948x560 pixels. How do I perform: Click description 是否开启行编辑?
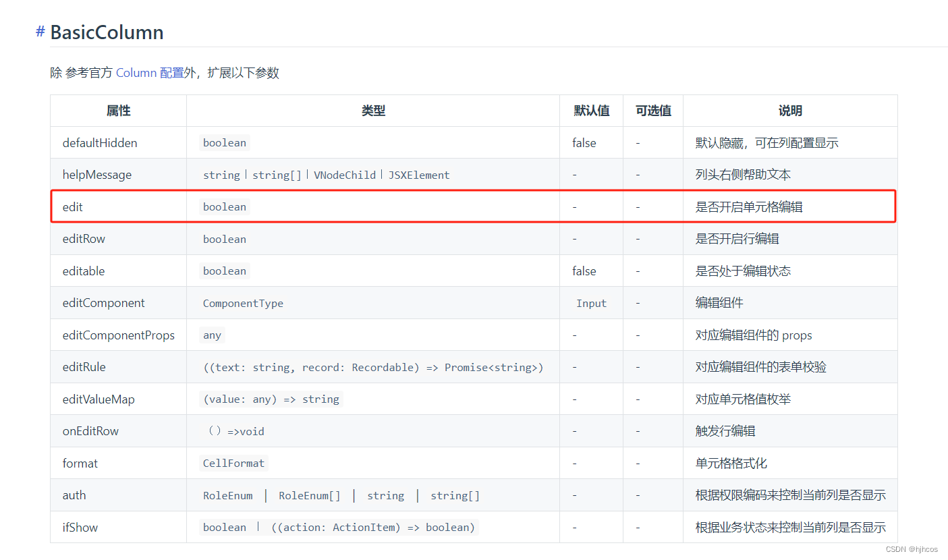pos(737,239)
